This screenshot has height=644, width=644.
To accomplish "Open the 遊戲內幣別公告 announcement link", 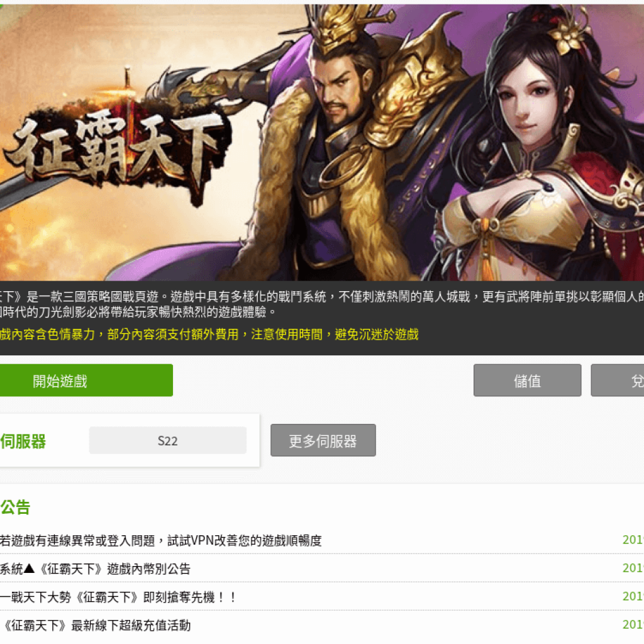I will [96, 569].
